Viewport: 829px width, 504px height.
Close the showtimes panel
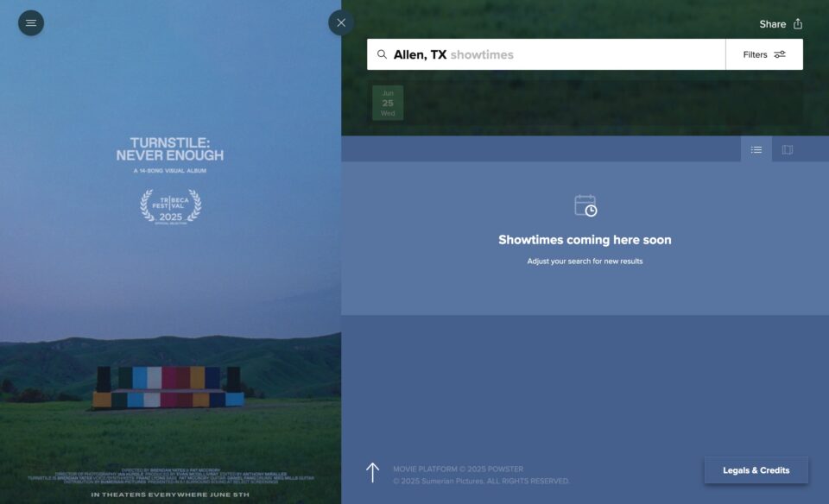pyautogui.click(x=341, y=22)
